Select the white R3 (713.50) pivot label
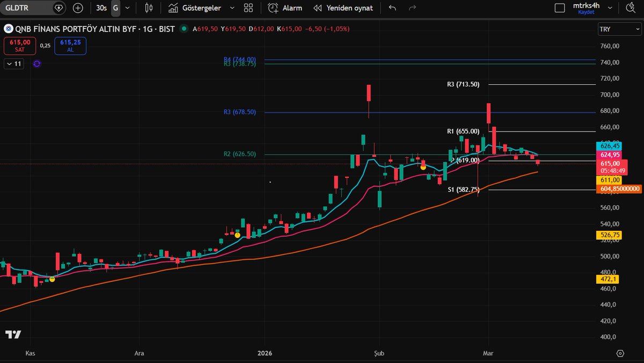644x363 pixels. click(463, 84)
